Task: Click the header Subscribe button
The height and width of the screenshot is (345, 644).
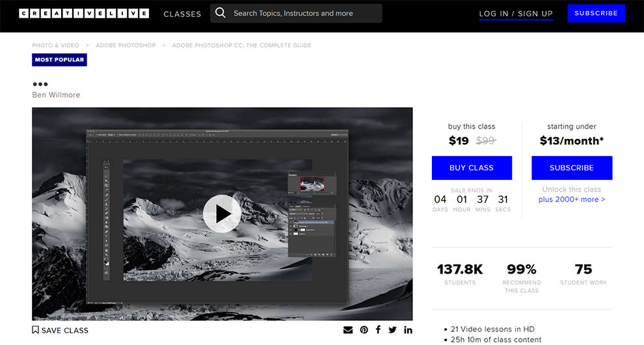Action: point(597,13)
